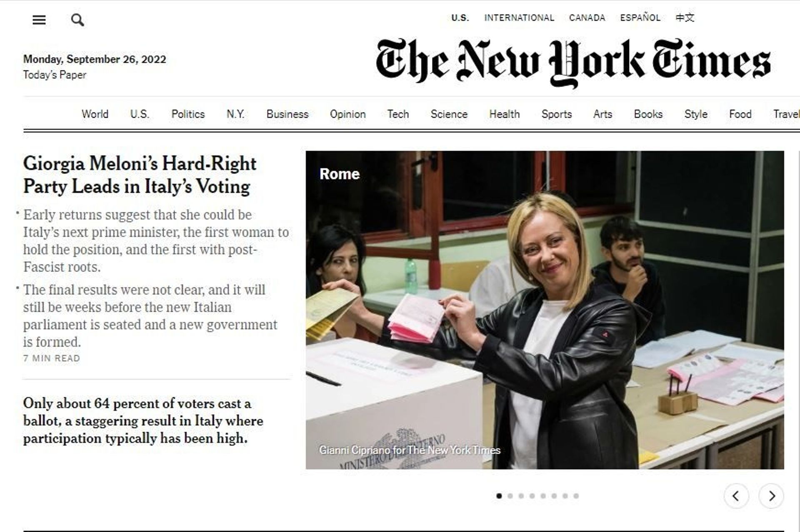Open the Science section
The width and height of the screenshot is (800, 532).
tap(449, 114)
